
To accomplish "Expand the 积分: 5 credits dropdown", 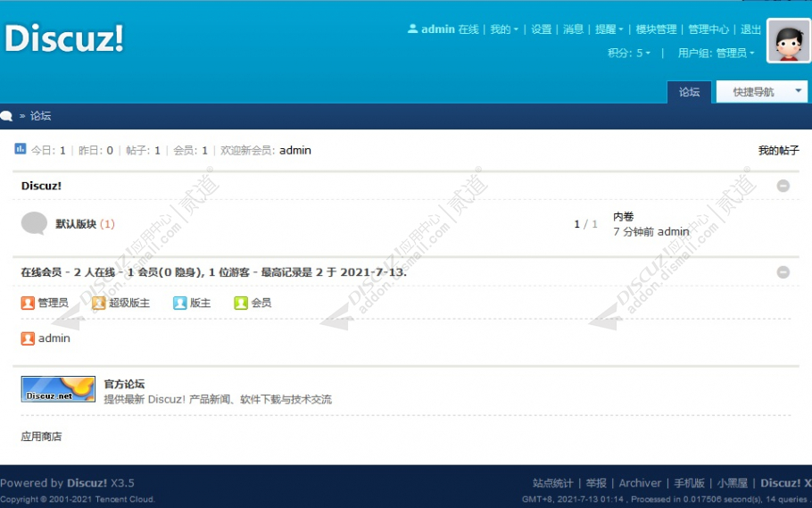I will pos(629,53).
